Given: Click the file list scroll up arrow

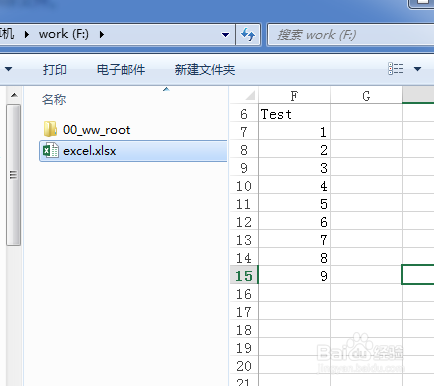Looking at the screenshot, I should click(x=14, y=95).
